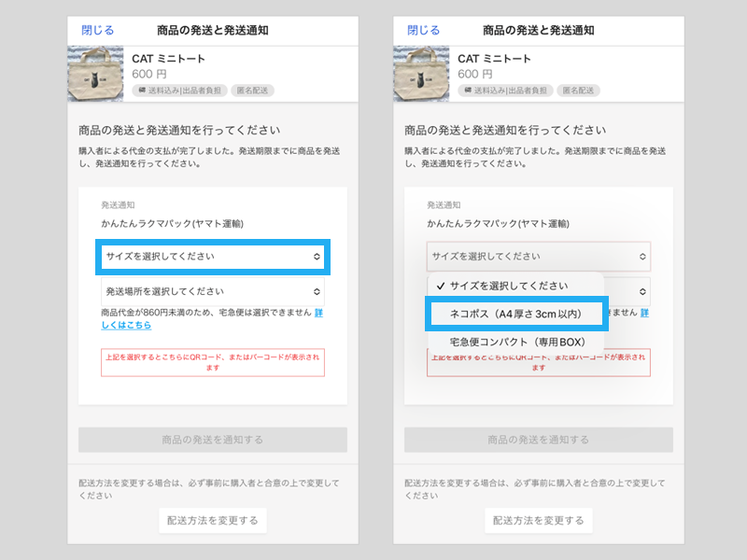Image resolution: width=747 pixels, height=560 pixels.
Task: Click 送料込み|出品者負担 tag in left screen
Action: pos(179,91)
